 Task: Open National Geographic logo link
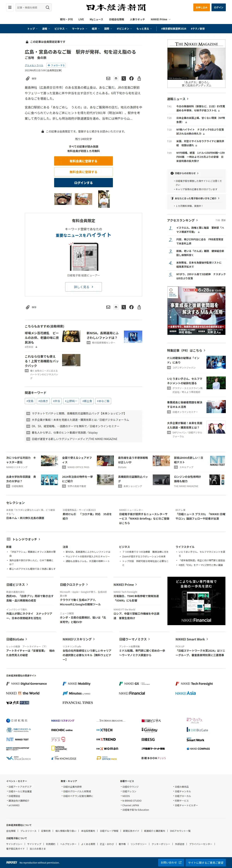click(59, 749)
